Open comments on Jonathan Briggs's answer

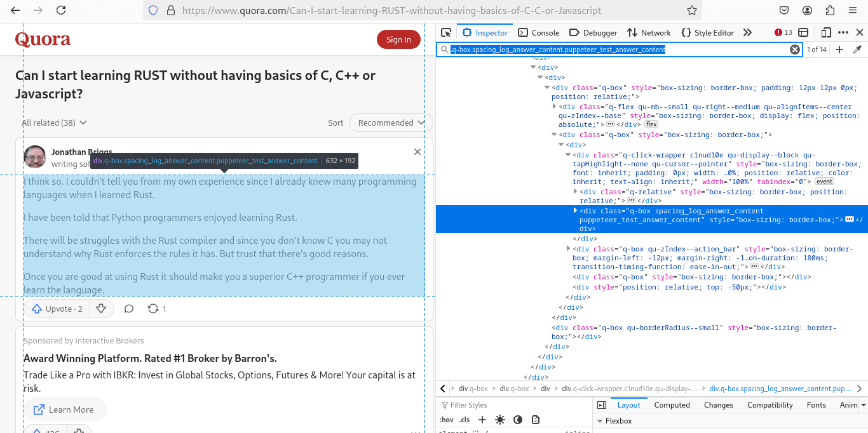[129, 309]
